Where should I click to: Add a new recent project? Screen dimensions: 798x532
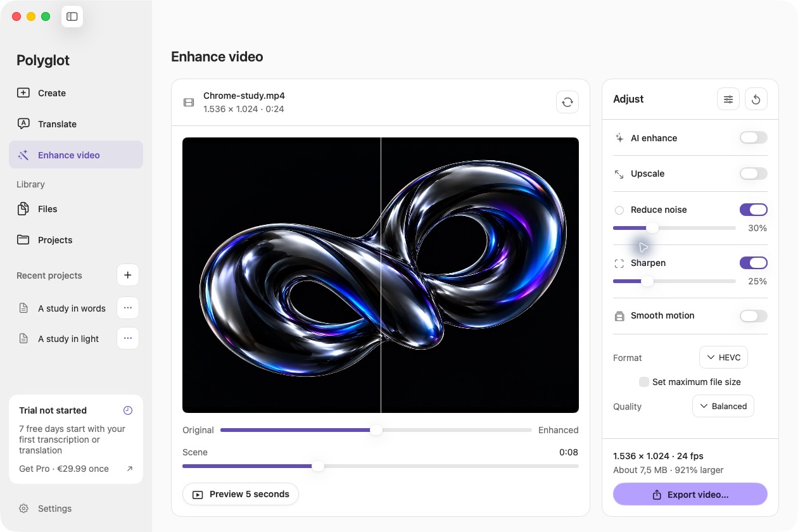[128, 275]
